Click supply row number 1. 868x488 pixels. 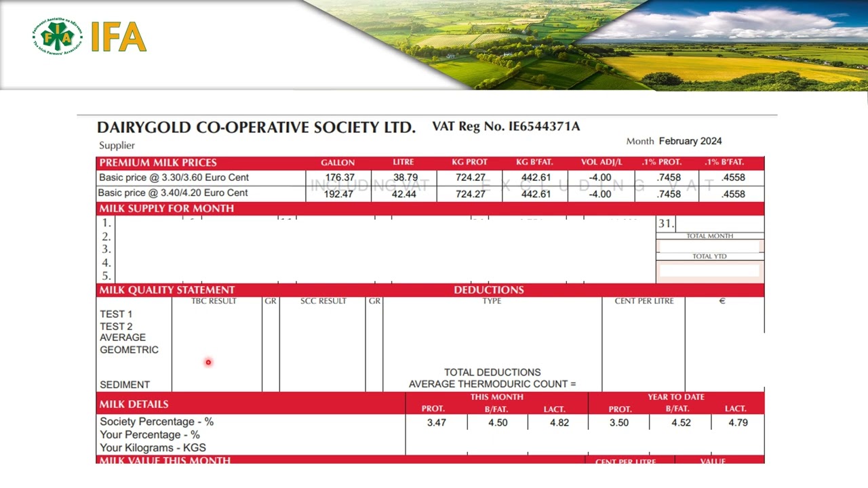coord(106,223)
